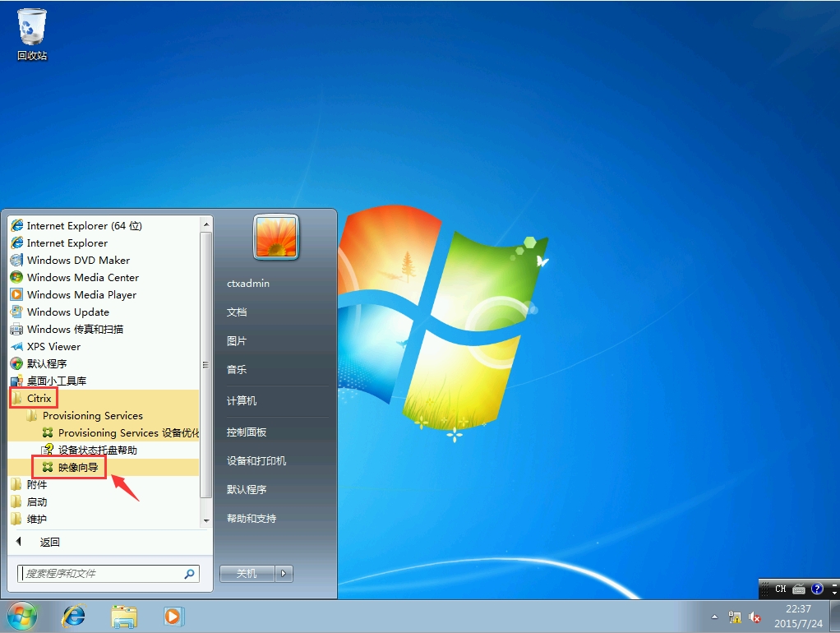Launch Windows DVD Maker
The height and width of the screenshot is (633, 840).
pyautogui.click(x=104, y=260)
